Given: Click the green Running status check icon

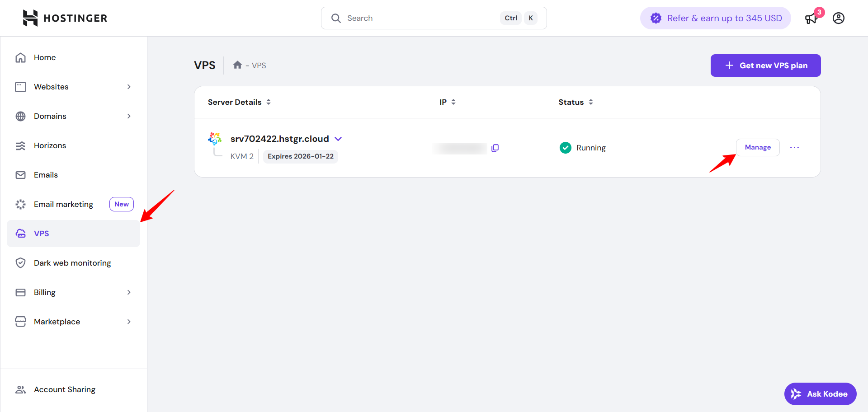Looking at the screenshot, I should (x=566, y=148).
